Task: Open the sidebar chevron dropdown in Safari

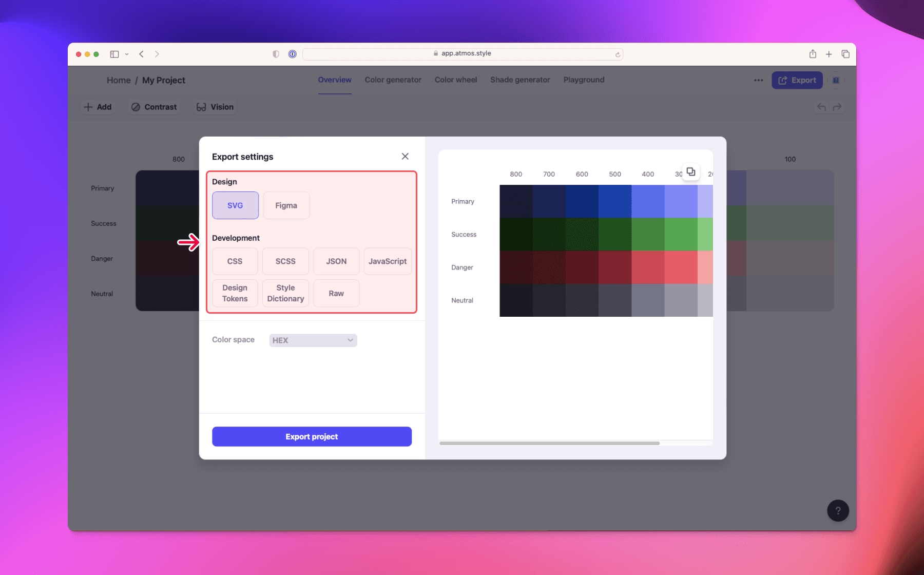Action: 127,54
